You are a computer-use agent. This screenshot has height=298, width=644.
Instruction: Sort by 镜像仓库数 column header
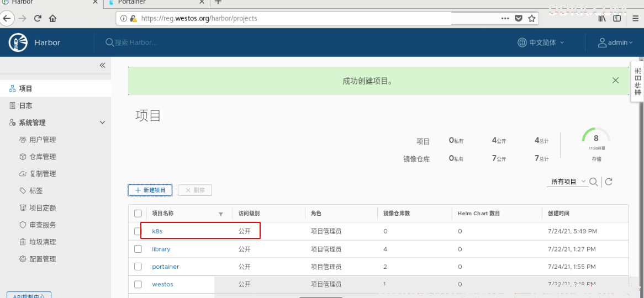397,214
